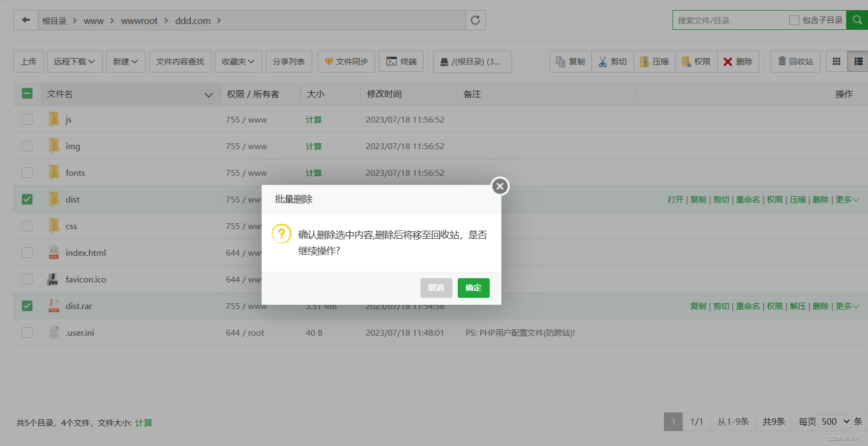Expand the remote download (远程下载) dropdown
Image resolution: width=868 pixels, height=446 pixels.
click(x=75, y=62)
